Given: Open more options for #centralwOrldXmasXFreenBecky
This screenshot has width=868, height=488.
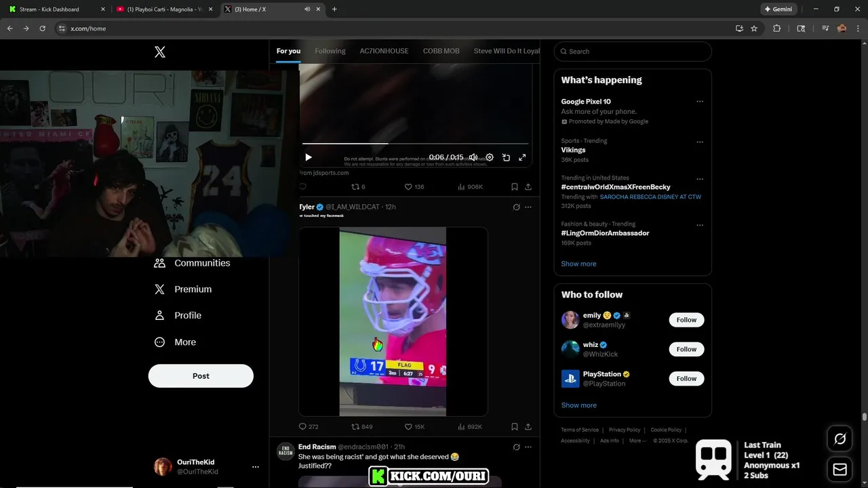Looking at the screenshot, I should (700, 180).
